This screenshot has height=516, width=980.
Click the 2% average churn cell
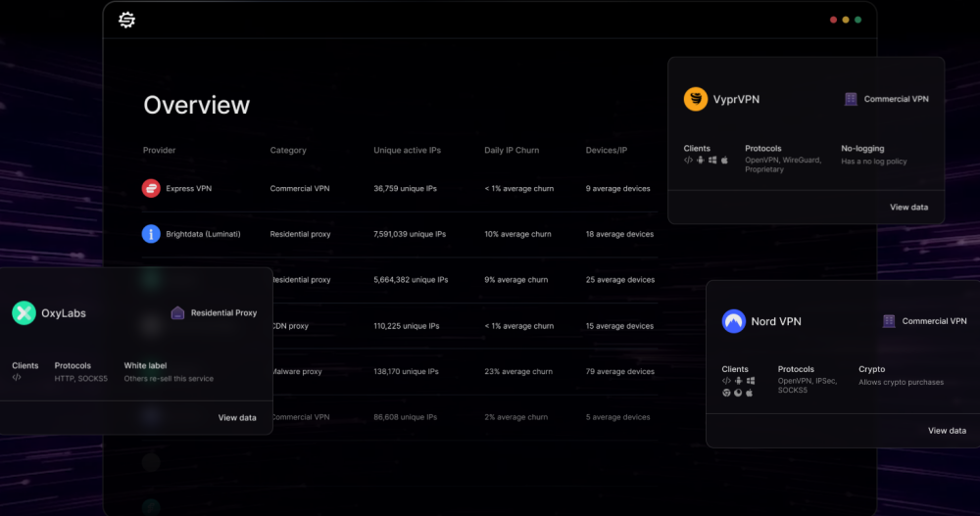point(515,417)
